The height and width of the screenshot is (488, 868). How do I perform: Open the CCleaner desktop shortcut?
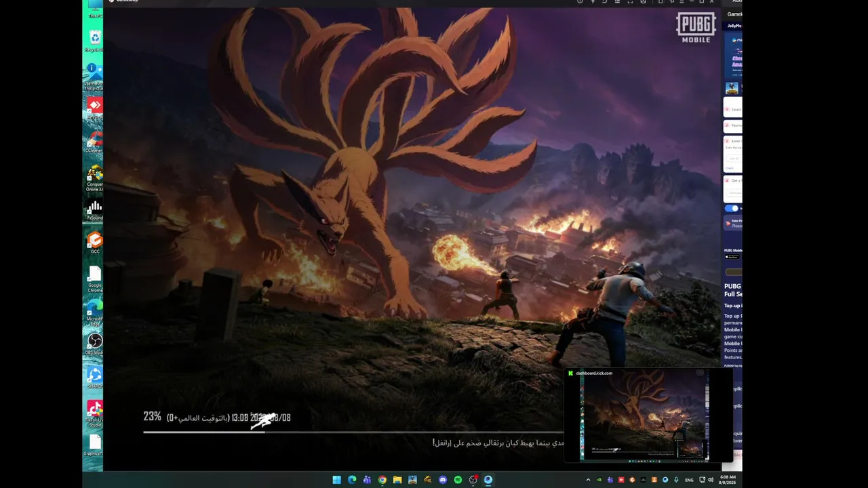tap(94, 142)
